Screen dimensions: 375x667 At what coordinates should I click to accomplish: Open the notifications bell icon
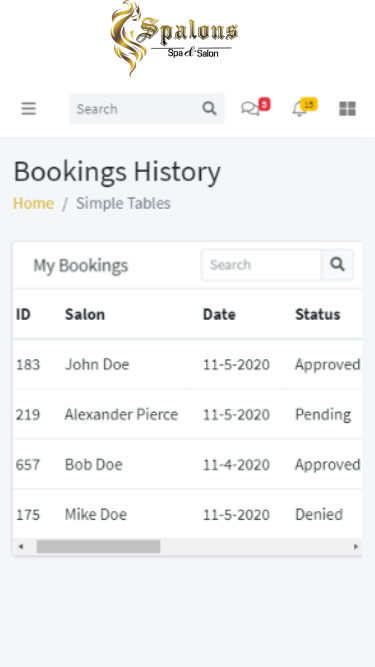[299, 109]
